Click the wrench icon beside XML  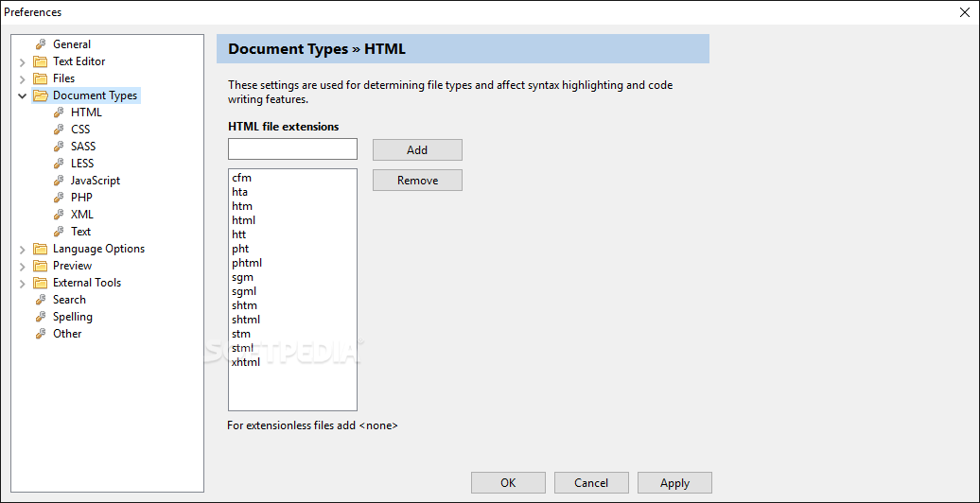[x=59, y=215]
